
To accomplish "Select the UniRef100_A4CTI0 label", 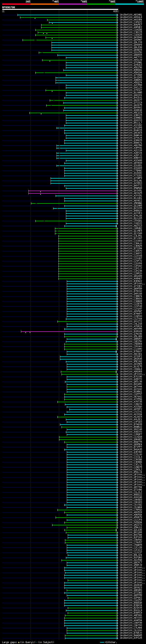I will [x=131, y=58].
